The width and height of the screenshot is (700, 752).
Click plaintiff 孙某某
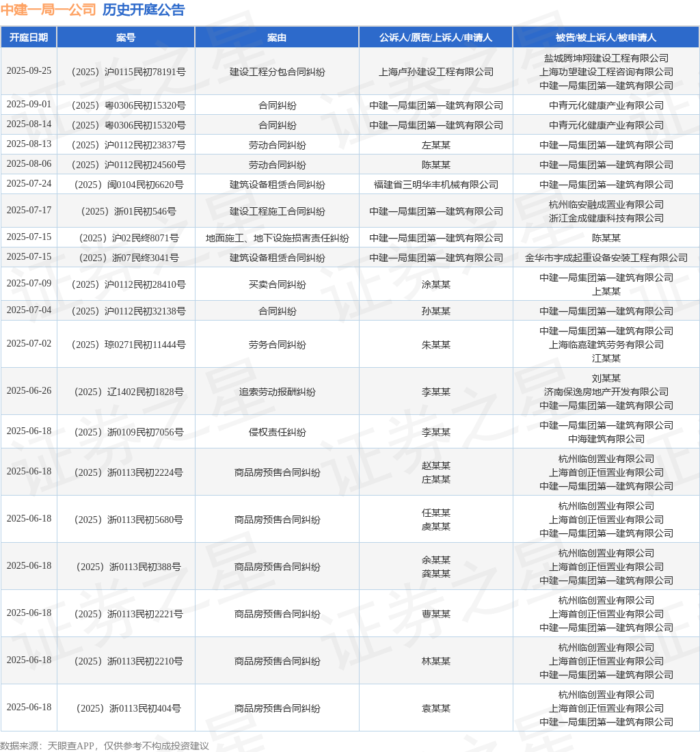436,311
